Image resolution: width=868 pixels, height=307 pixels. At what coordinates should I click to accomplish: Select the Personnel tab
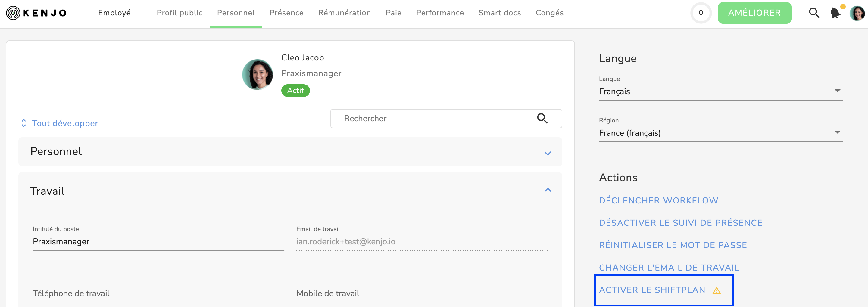click(236, 13)
